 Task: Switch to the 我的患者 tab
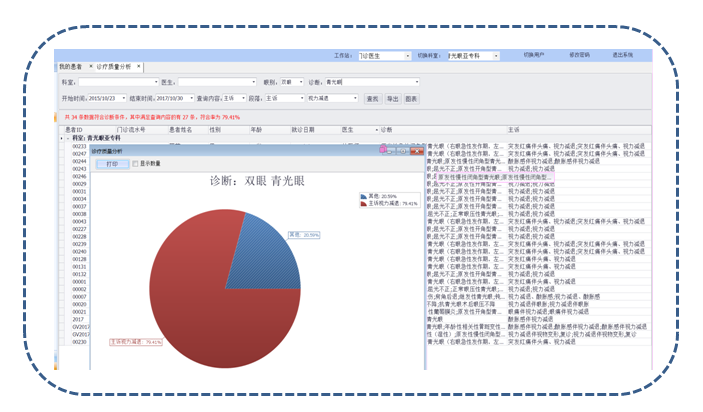71,66
